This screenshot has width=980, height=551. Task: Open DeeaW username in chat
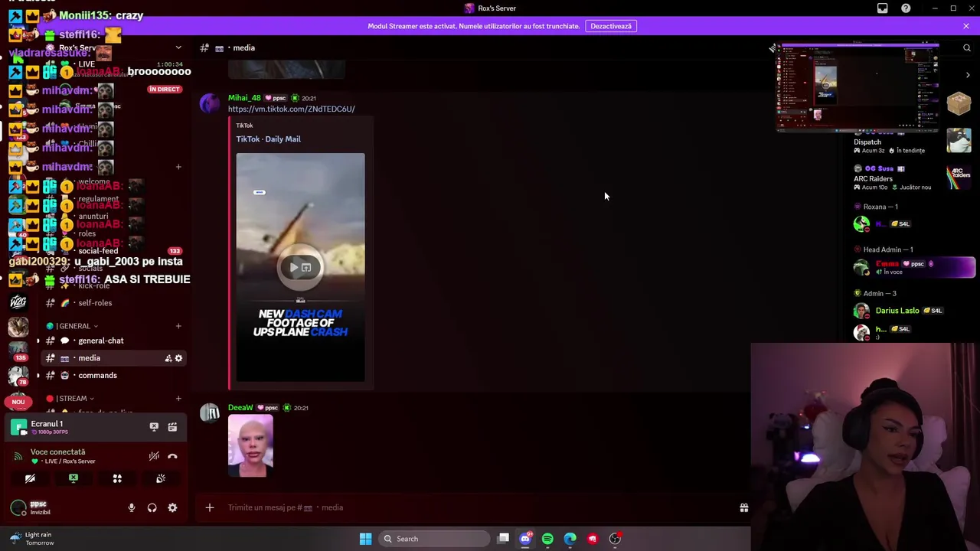click(240, 408)
